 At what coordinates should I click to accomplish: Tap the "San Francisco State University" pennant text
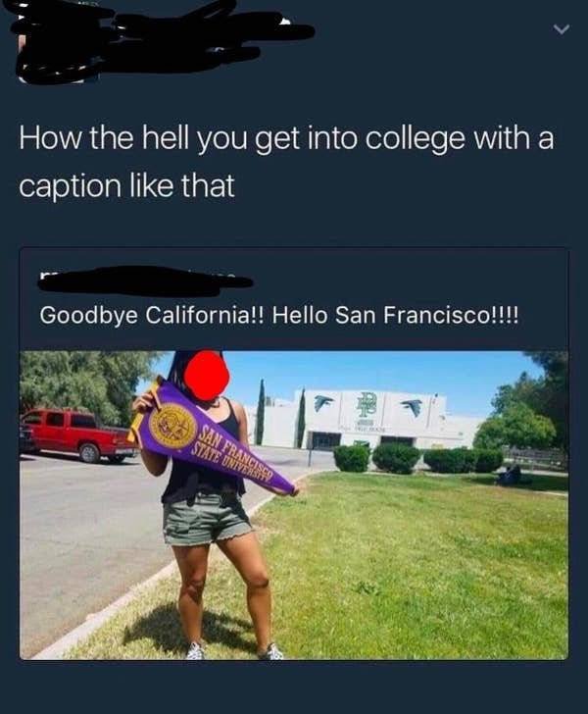point(234,455)
